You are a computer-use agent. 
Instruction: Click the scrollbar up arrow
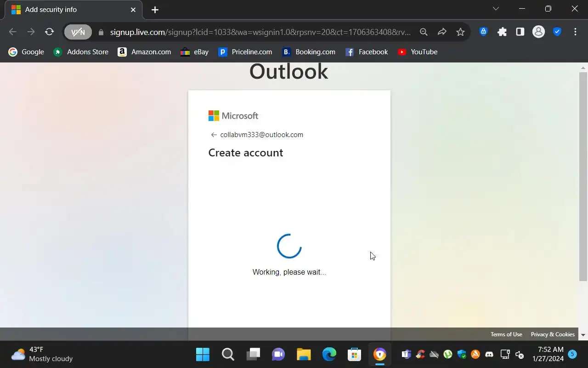583,68
